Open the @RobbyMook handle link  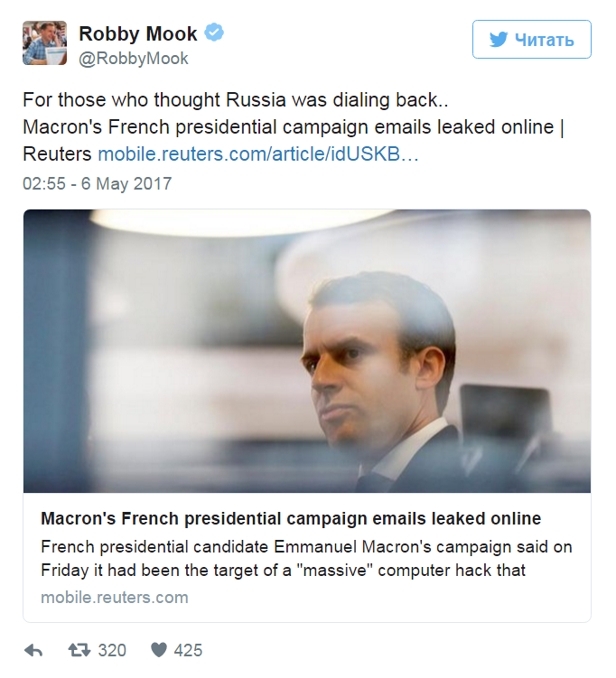tap(134, 59)
